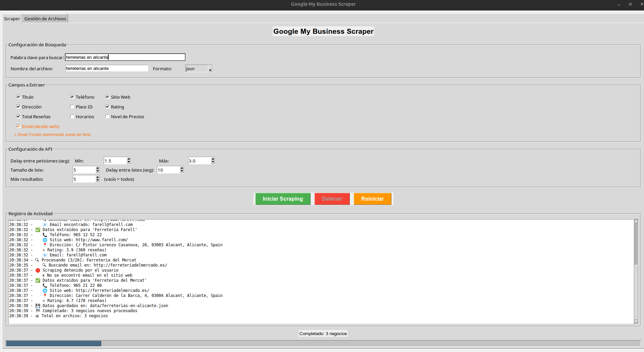Open the Formato json dropdown
Image resolution: width=644 pixels, height=352 pixels.
coord(210,69)
